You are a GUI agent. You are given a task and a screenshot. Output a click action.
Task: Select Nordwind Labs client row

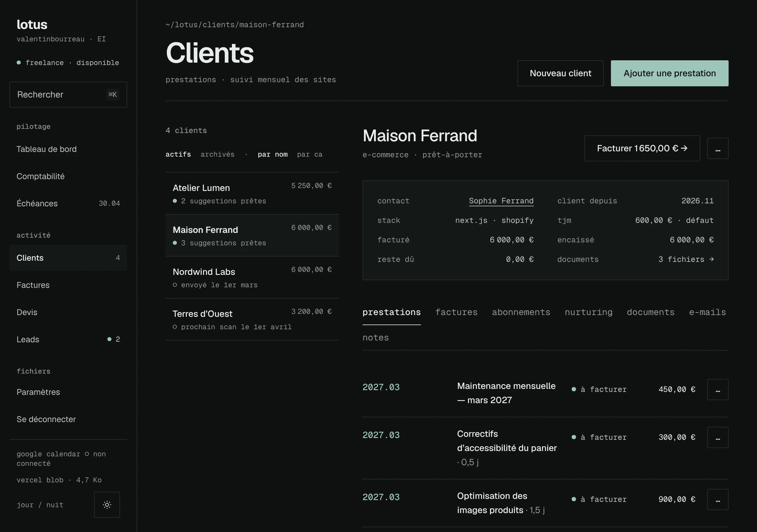(252, 278)
